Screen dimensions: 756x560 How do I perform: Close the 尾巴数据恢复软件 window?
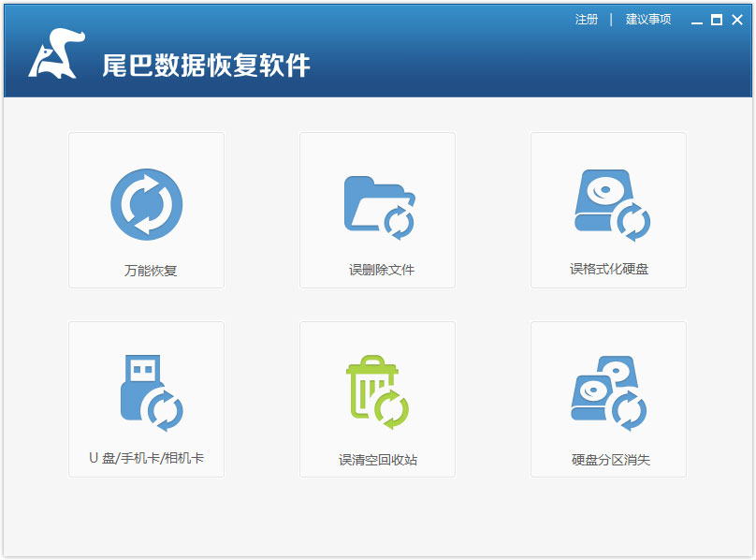coord(737,20)
